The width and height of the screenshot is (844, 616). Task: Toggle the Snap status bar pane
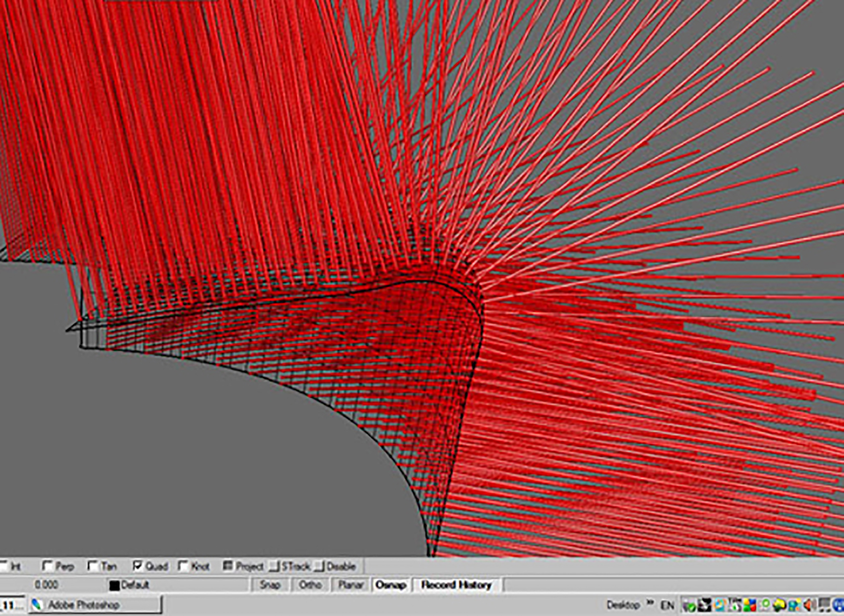(x=270, y=585)
